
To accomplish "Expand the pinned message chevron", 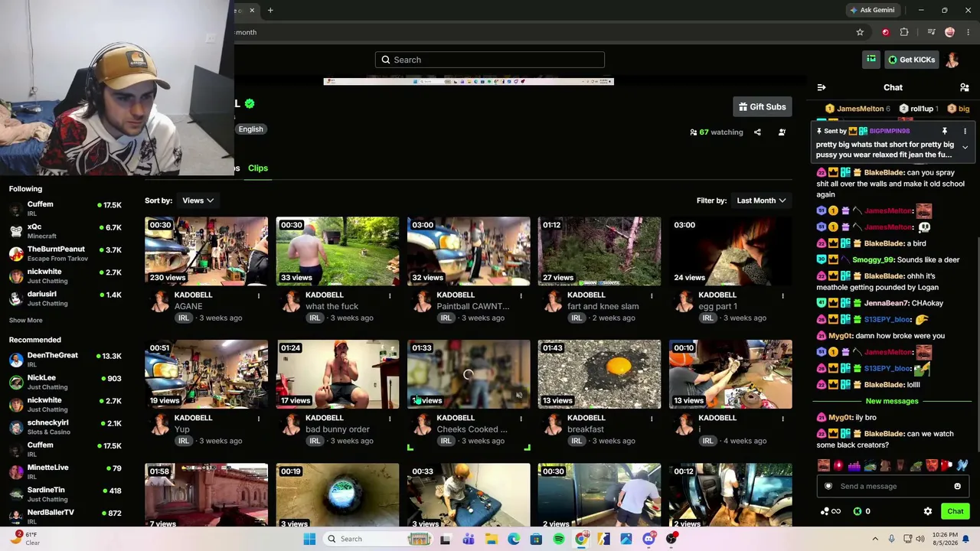I will [x=965, y=147].
